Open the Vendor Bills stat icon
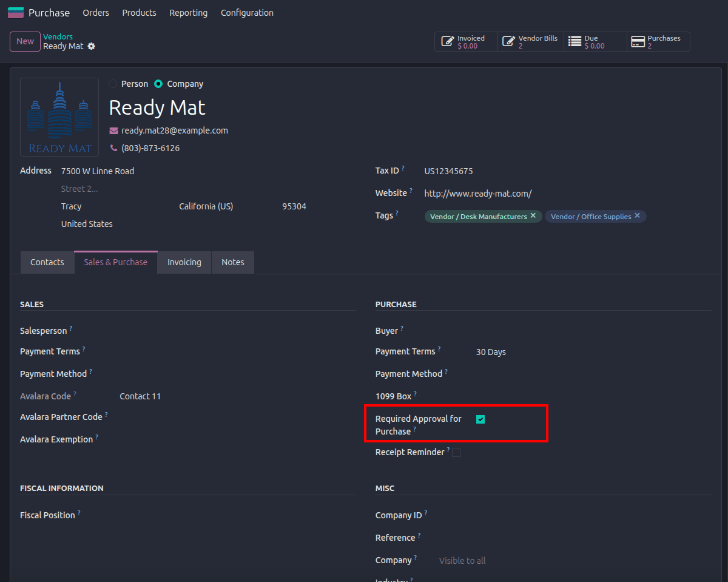The image size is (728, 582). (509, 42)
